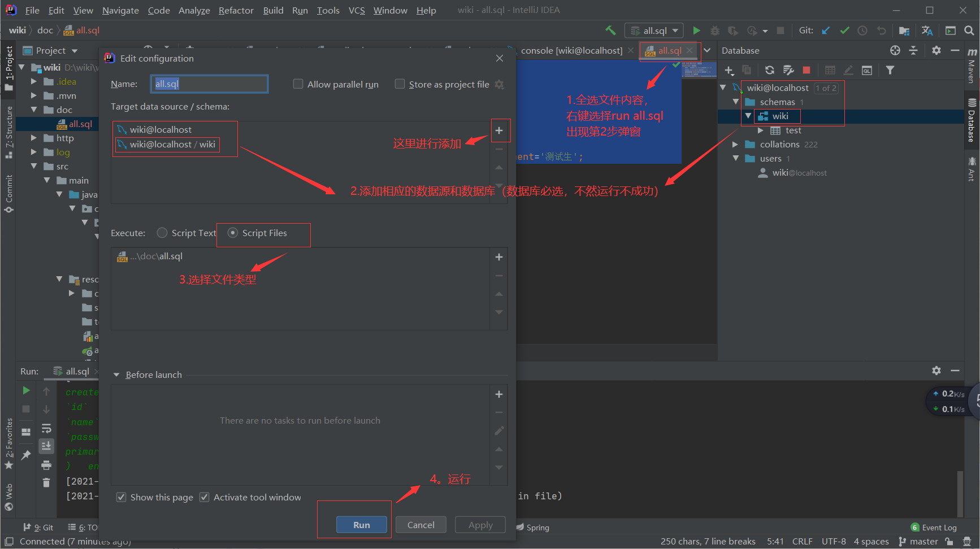Click trash clear-all icon in Run panel

pos(46,483)
